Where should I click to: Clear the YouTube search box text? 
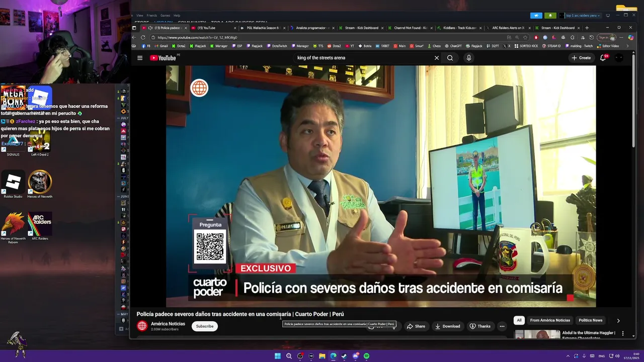coord(437,58)
